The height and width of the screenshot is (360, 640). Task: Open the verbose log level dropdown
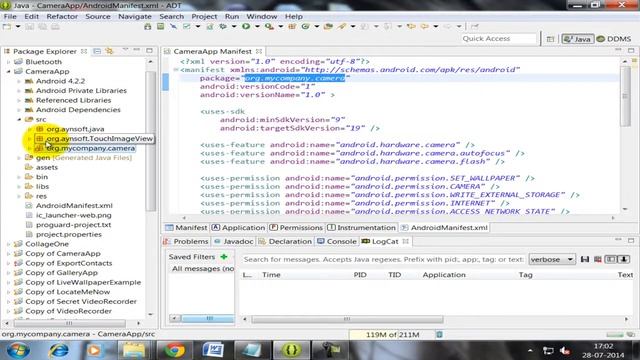[x=552, y=260]
